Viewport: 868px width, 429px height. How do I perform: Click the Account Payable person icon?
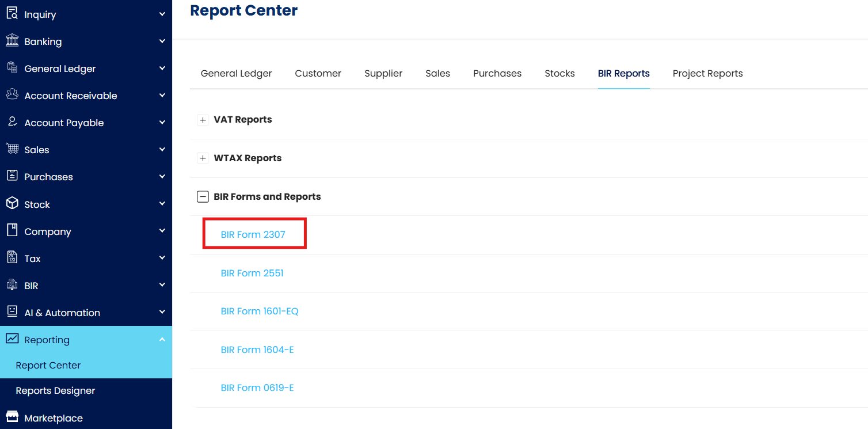[x=12, y=122]
